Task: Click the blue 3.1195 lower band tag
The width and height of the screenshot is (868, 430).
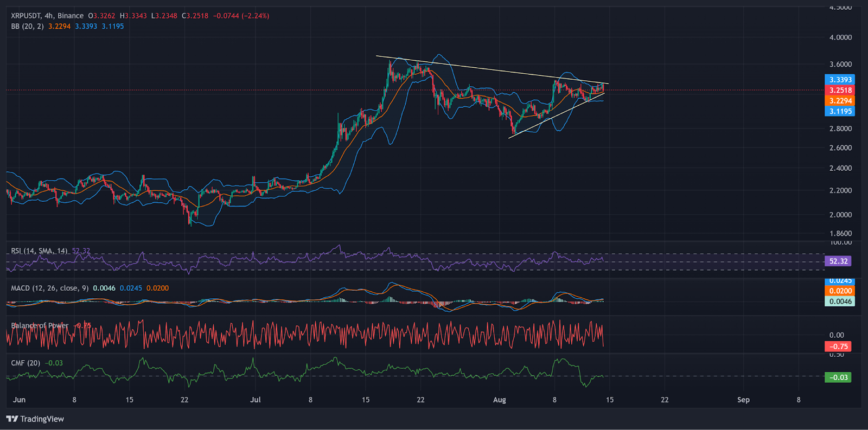Action: (x=840, y=111)
